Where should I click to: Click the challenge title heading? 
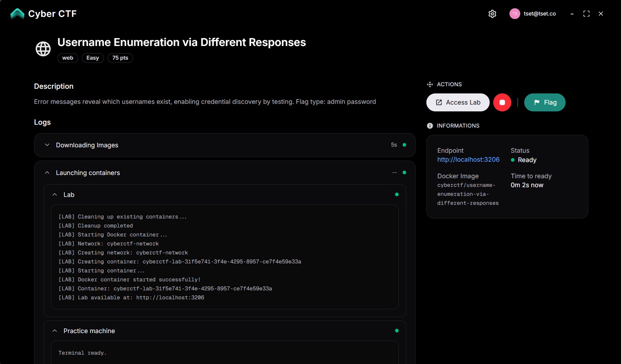pos(182,42)
